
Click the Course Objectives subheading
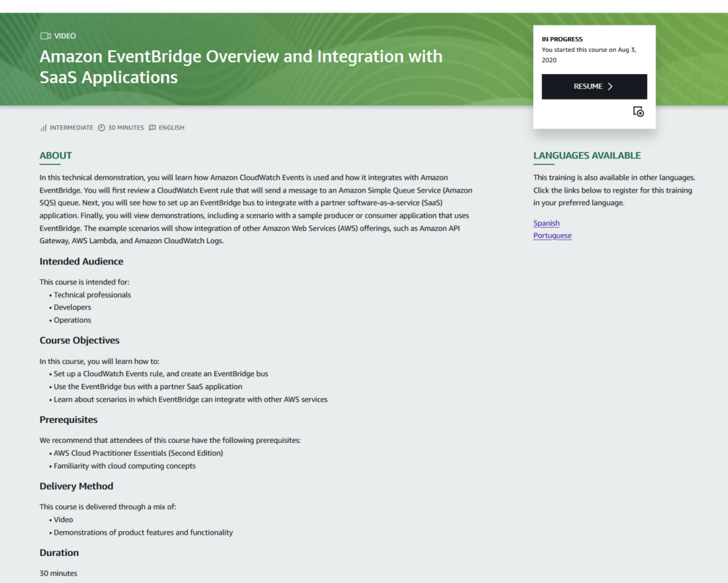click(x=80, y=341)
